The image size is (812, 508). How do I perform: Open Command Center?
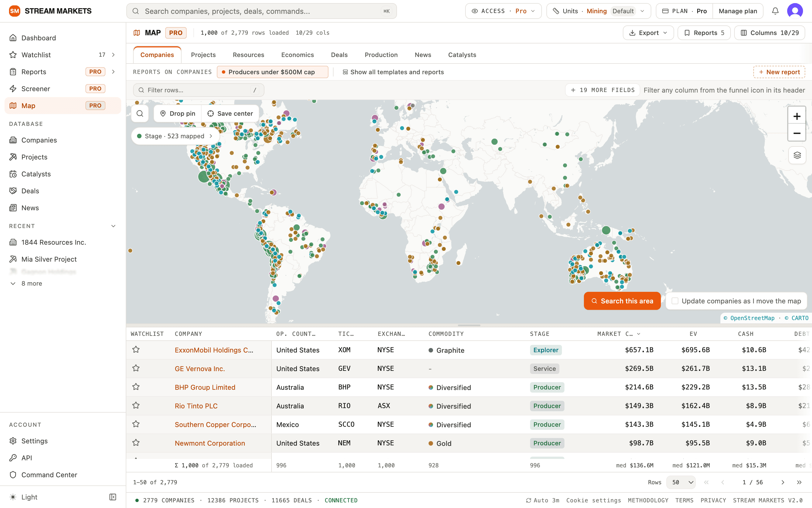63,475
